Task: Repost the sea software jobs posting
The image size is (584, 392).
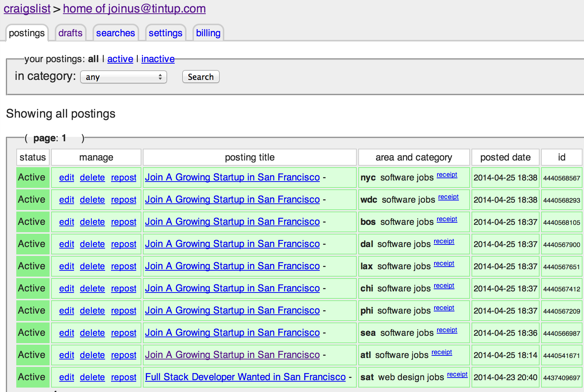Action: coord(124,333)
